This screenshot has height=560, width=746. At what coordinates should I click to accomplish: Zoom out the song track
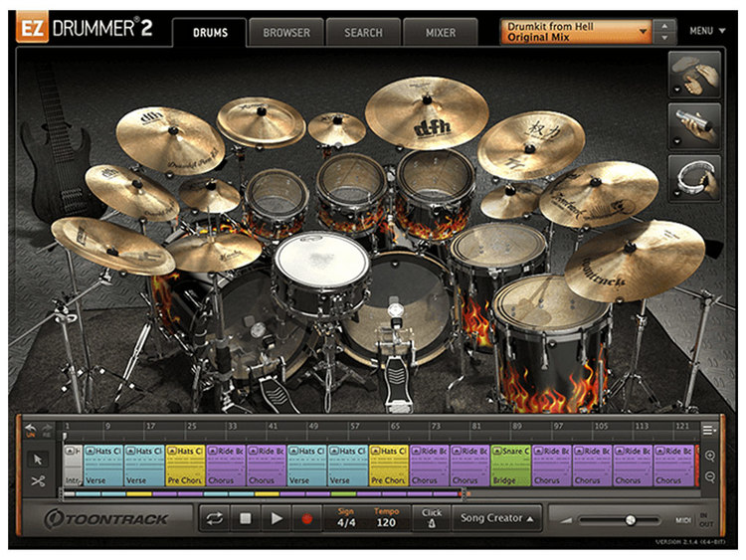pyautogui.click(x=710, y=476)
